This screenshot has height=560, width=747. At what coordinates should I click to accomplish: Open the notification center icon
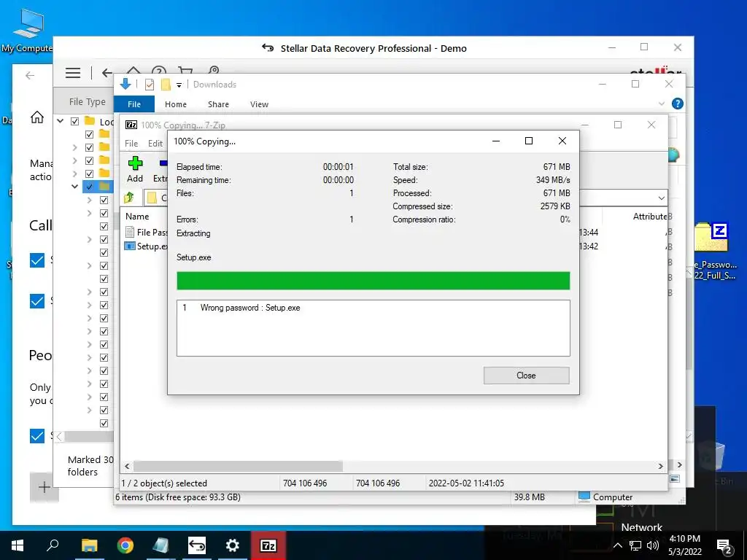(724, 545)
